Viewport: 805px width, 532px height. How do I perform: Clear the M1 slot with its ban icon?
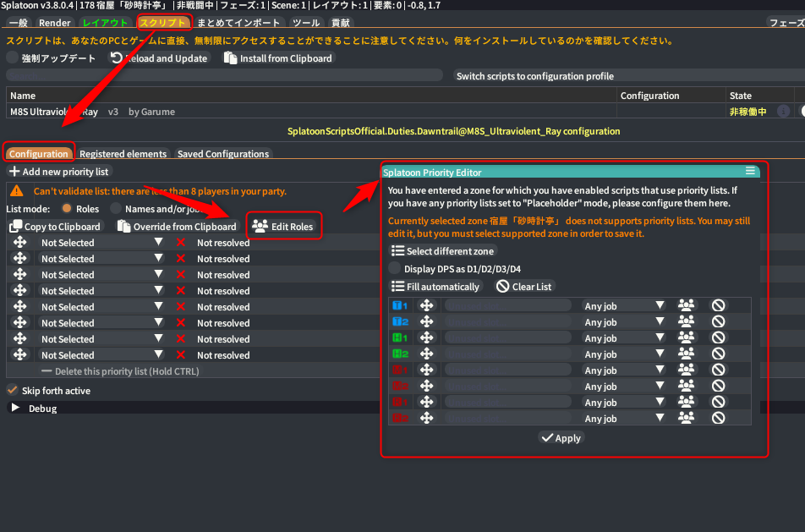[718, 370]
